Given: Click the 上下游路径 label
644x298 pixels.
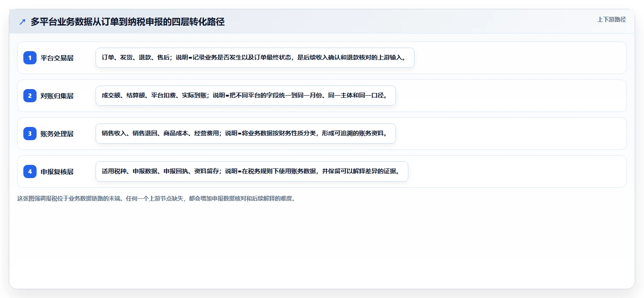Looking at the screenshot, I should pyautogui.click(x=611, y=19).
